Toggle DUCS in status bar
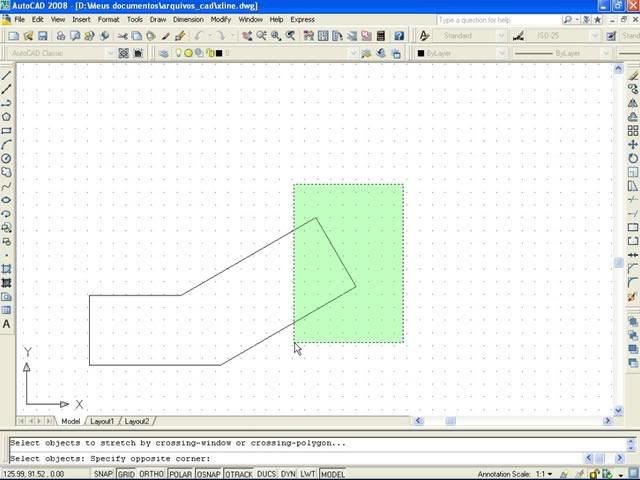The image size is (640, 480). [267, 474]
